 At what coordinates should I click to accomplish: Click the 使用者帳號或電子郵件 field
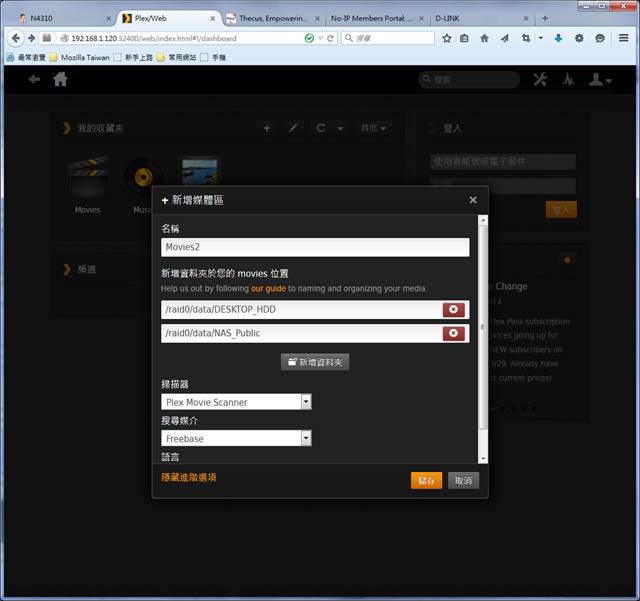(x=503, y=162)
